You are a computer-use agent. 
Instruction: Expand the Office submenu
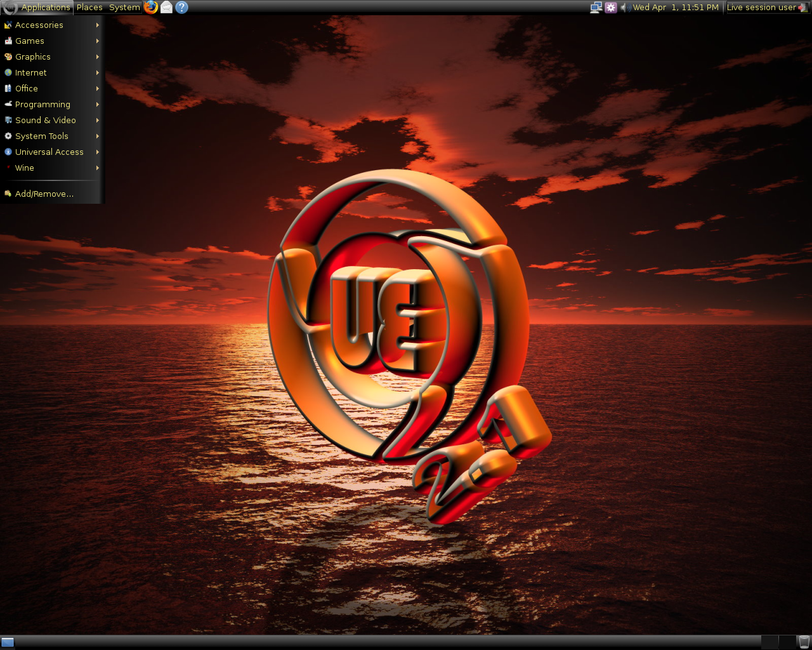[52, 88]
